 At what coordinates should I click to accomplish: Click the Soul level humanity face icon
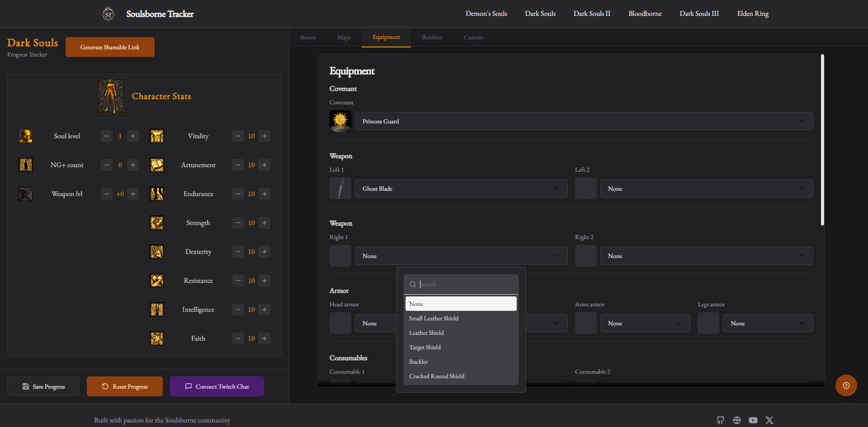pyautogui.click(x=26, y=136)
